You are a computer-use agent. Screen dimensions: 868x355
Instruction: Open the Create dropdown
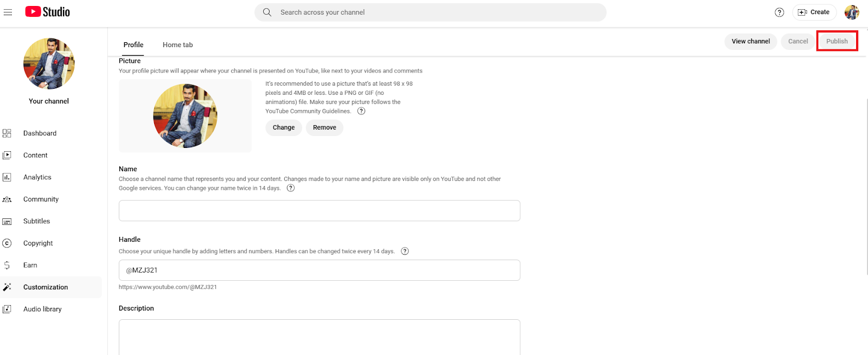tap(814, 12)
